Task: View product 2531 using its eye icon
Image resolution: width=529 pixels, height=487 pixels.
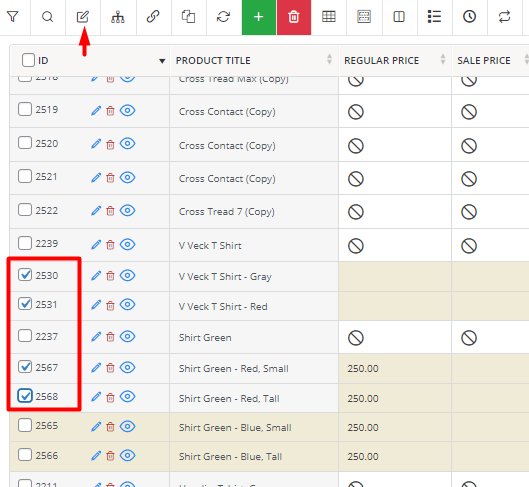Action: (x=128, y=305)
